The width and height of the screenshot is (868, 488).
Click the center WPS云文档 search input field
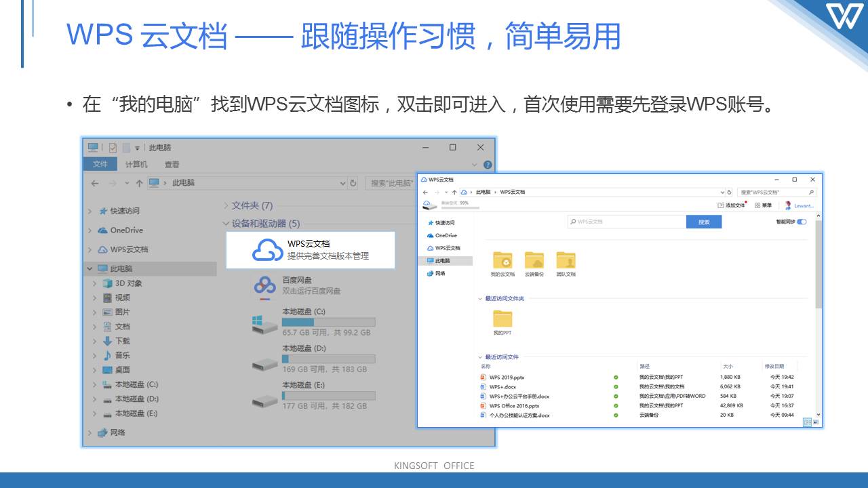[x=627, y=222]
